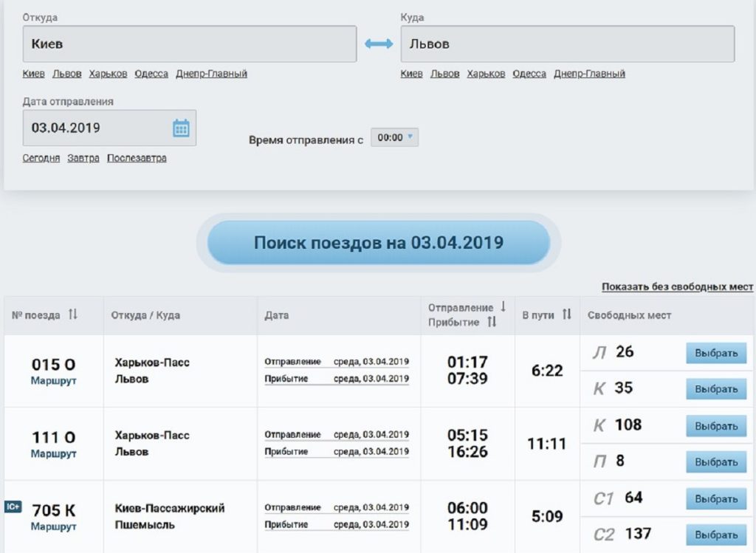Sort by travel duration arrows icon

click(x=566, y=315)
